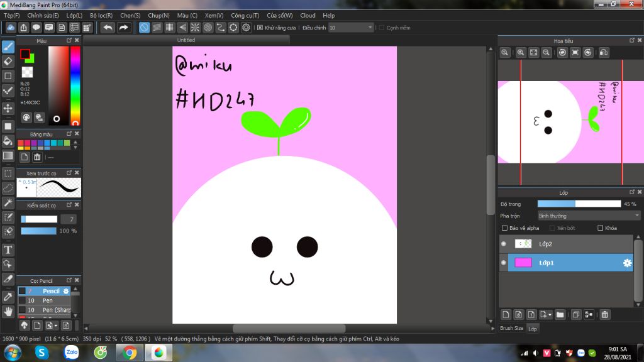The width and height of the screenshot is (644, 362).
Task: Enable crisscross grid snap
Action: [x=170, y=28]
